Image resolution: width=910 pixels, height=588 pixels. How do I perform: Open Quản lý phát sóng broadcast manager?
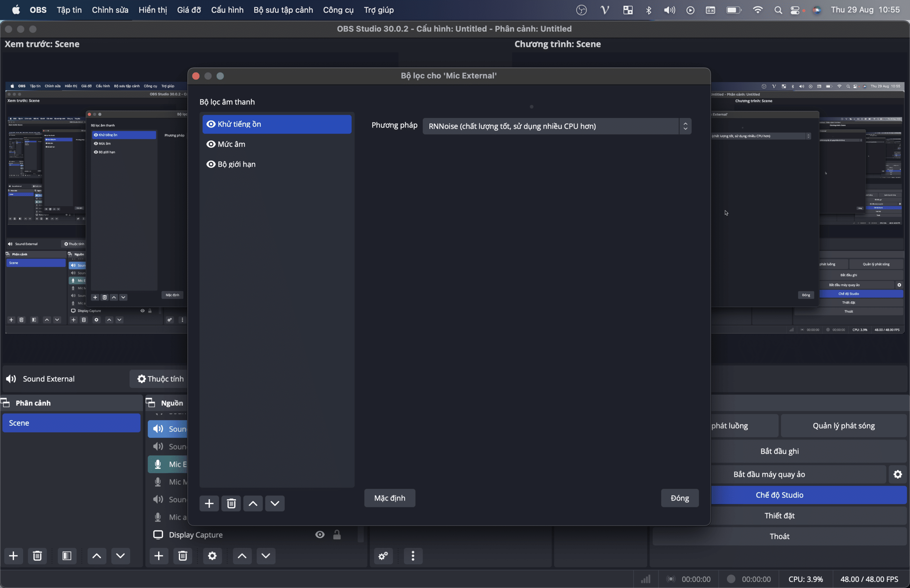pos(844,426)
